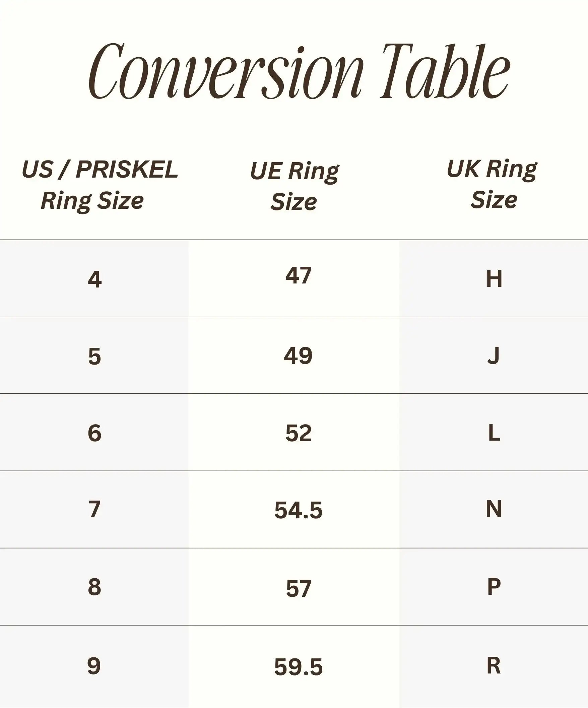588x708 pixels.
Task: Choose UE ring size 57
Action: tap(299, 589)
